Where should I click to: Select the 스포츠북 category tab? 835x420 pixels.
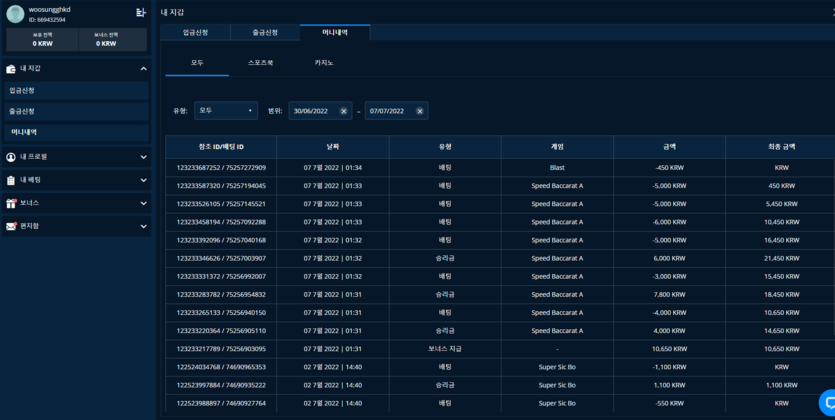[260, 63]
